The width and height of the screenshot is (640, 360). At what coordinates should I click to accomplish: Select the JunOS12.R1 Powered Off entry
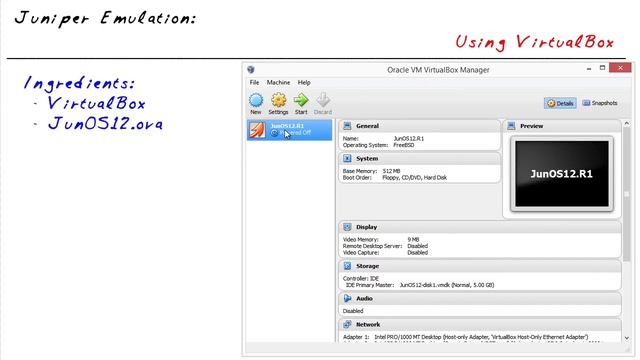289,130
